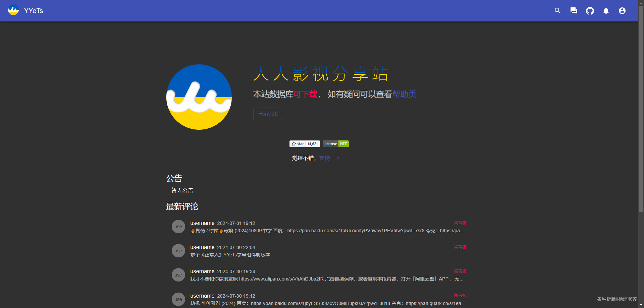Click avatar of the 19:12 07-31 comment
644x308 pixels.
pos(178,227)
